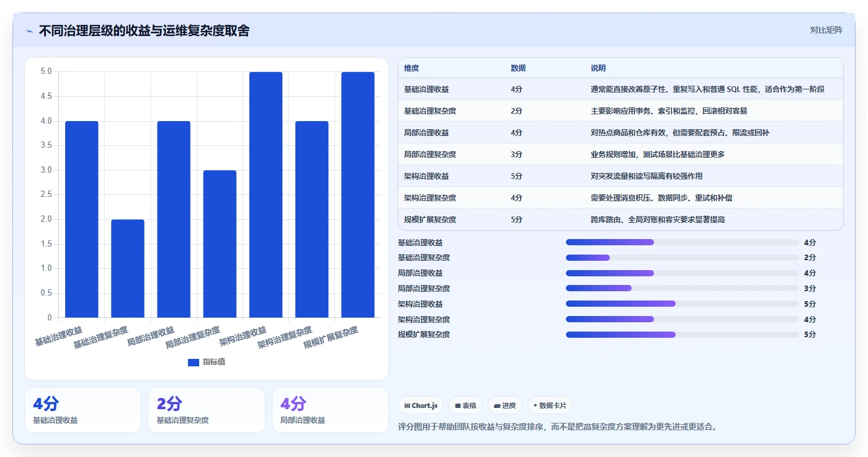Click the 2.5 y-axis label
The width and height of the screenshot is (868, 457).
[x=47, y=194]
